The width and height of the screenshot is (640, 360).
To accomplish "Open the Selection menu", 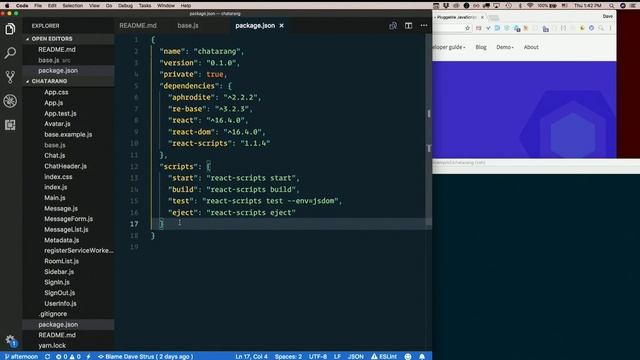I will point(73,6).
